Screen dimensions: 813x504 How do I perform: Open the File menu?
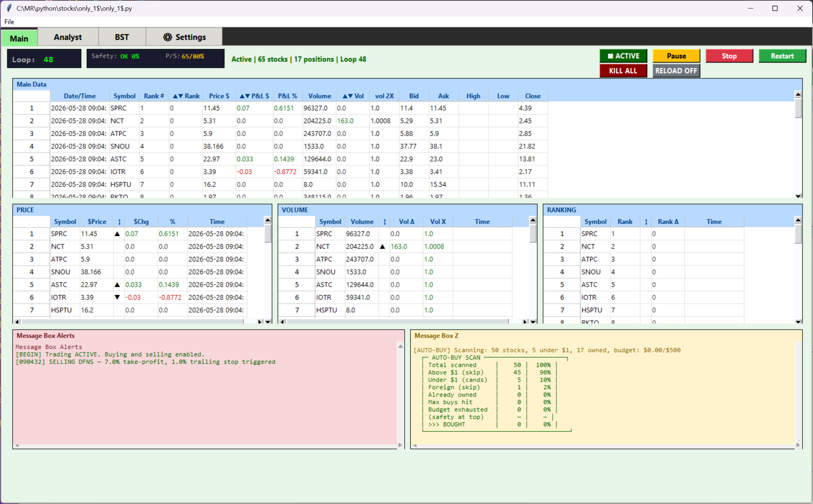point(9,22)
